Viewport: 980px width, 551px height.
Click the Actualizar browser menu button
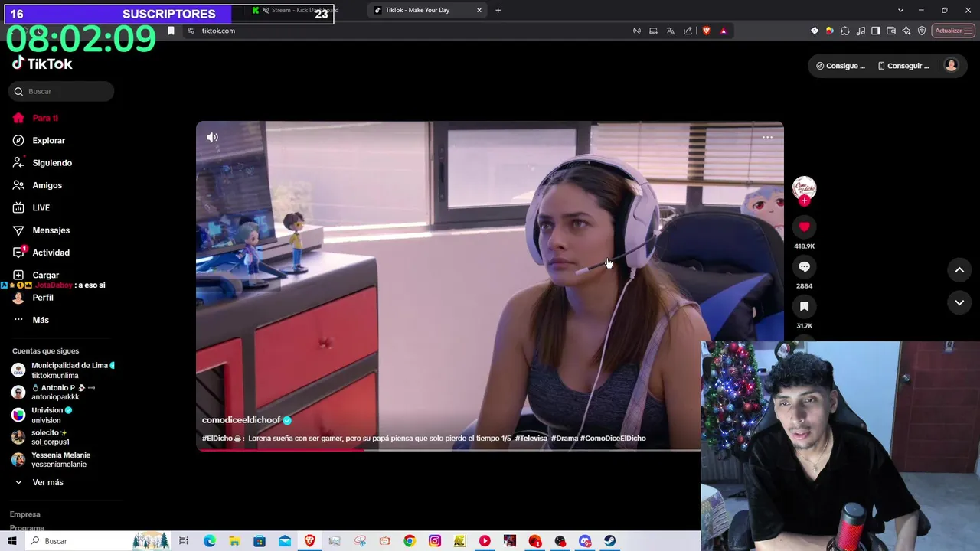coord(953,31)
